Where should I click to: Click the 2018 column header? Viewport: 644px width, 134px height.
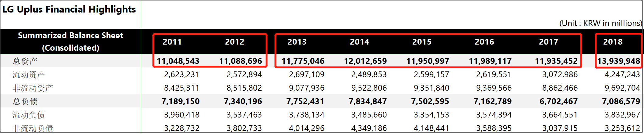point(613,42)
